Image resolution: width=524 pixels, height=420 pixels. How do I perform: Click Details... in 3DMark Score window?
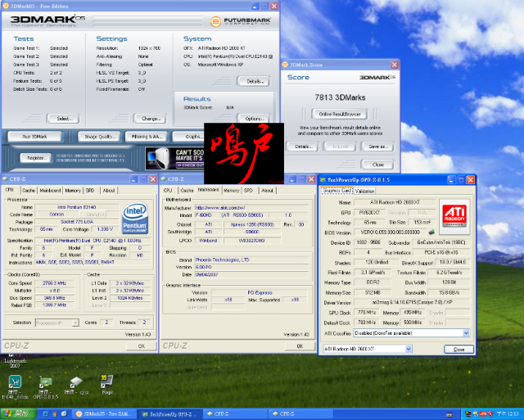point(303,147)
